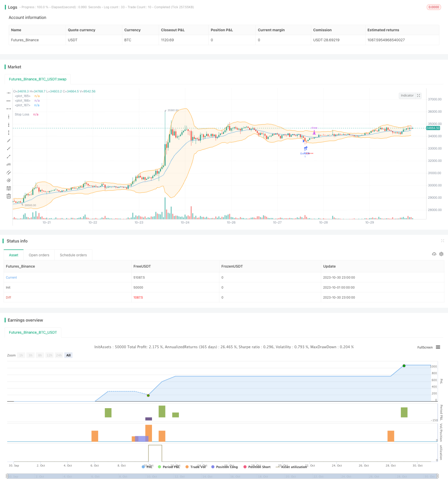Screen dimensions: 448x486
Task: Click the left handle of range navigator
Action: (7, 476)
